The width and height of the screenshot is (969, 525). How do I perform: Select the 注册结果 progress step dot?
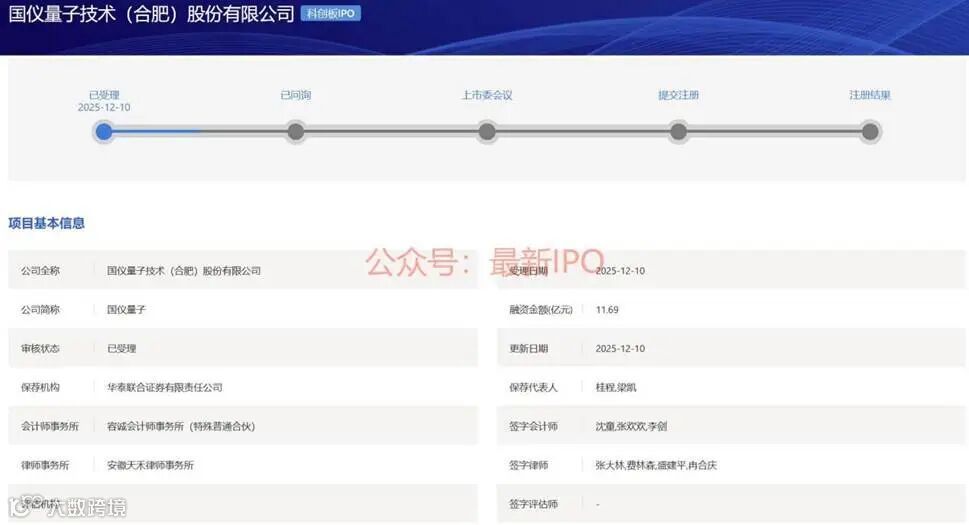click(x=870, y=132)
